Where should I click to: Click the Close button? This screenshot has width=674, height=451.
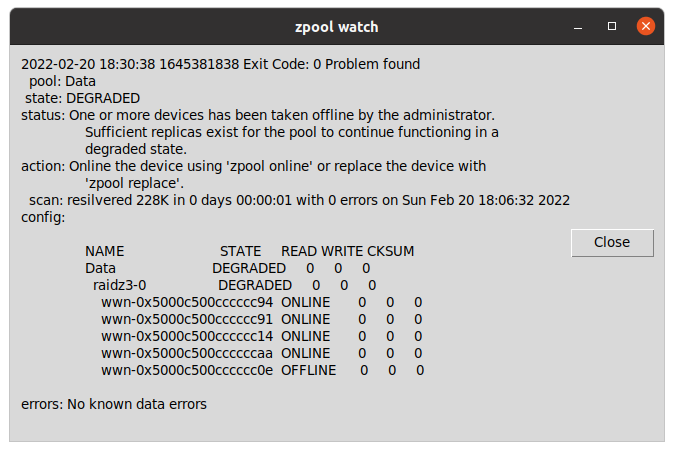coord(612,243)
